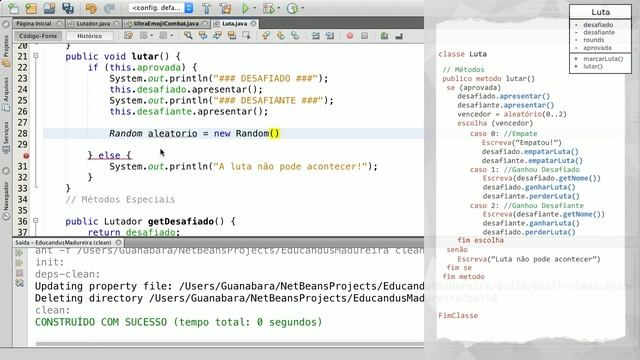Open the Debug Project dropdown arrow
The image size is (640, 360).
[278, 8]
